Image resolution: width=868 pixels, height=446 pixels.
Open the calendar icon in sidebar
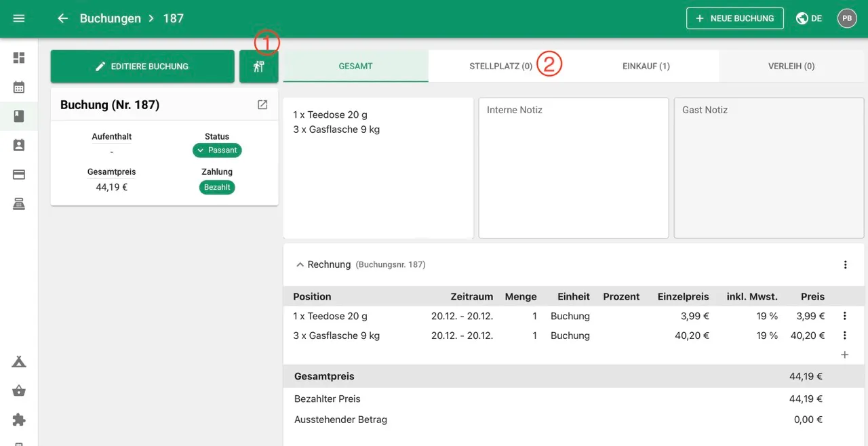coord(19,87)
